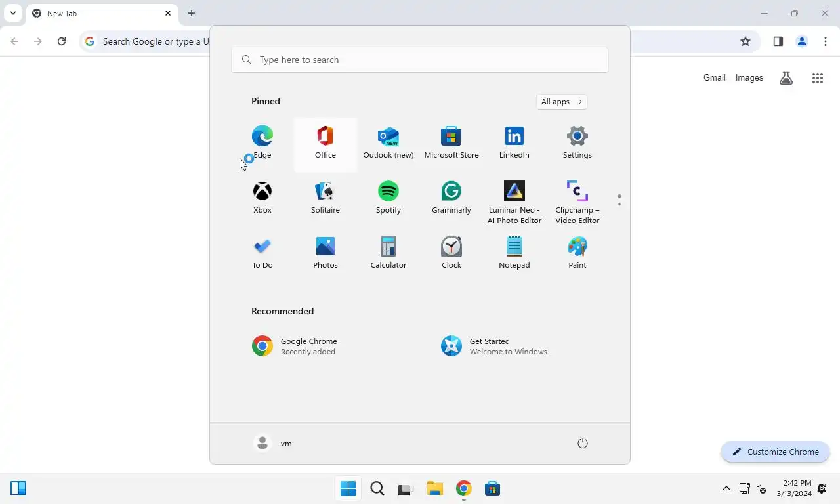The image size is (840, 504).
Task: Switch to Chrome via taskbar icon
Action: [x=464, y=488]
